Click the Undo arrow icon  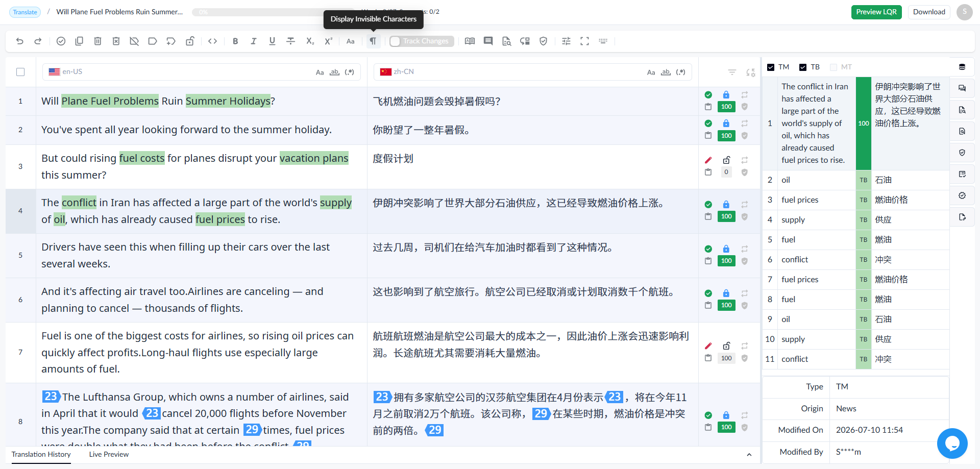(19, 41)
